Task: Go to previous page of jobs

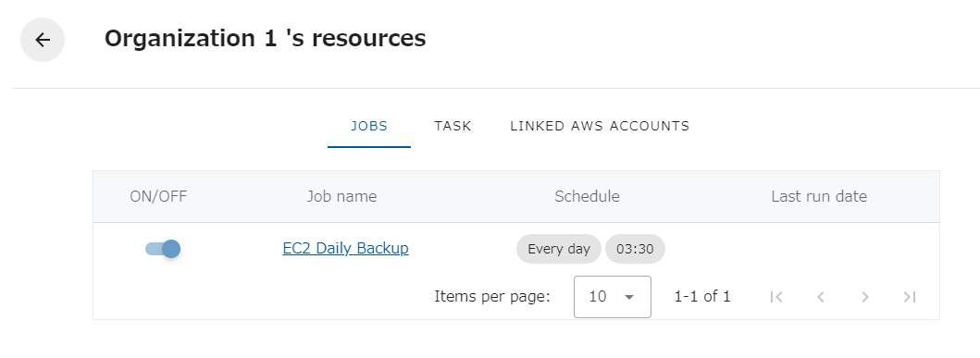Action: (821, 297)
